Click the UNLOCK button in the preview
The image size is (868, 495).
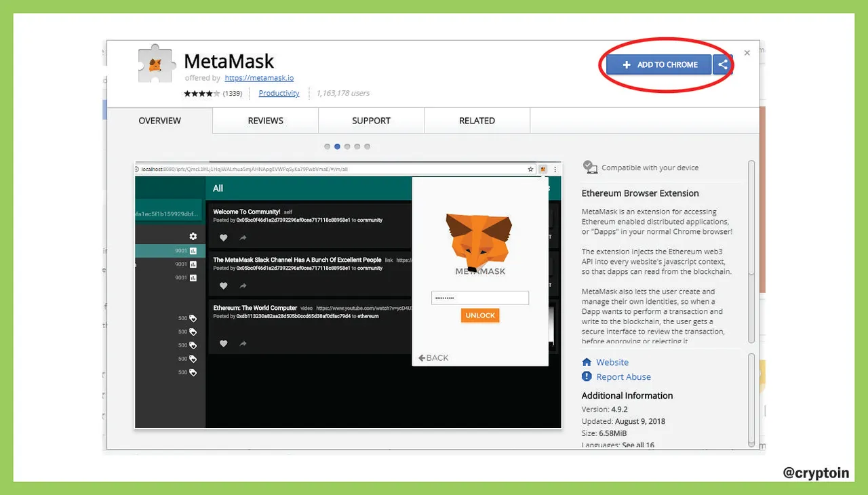(x=480, y=315)
